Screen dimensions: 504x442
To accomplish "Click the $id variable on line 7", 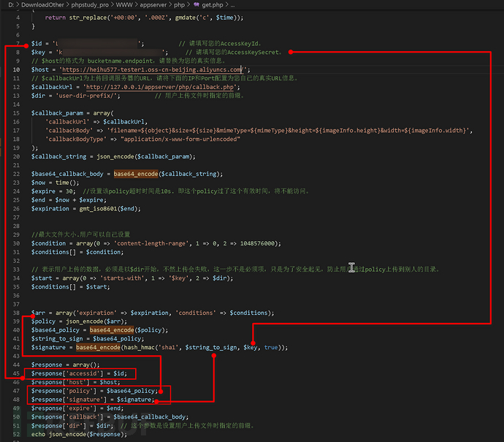I will (x=37, y=43).
